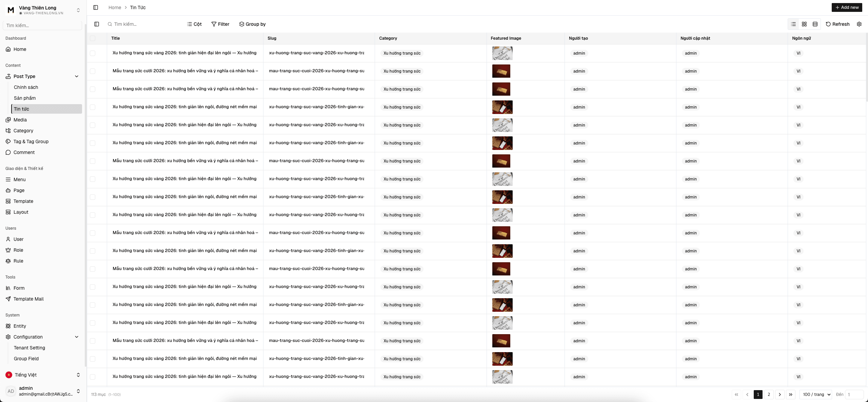The image size is (868, 402).
Task: Tick checkbox of sixth table row
Action: tap(93, 143)
